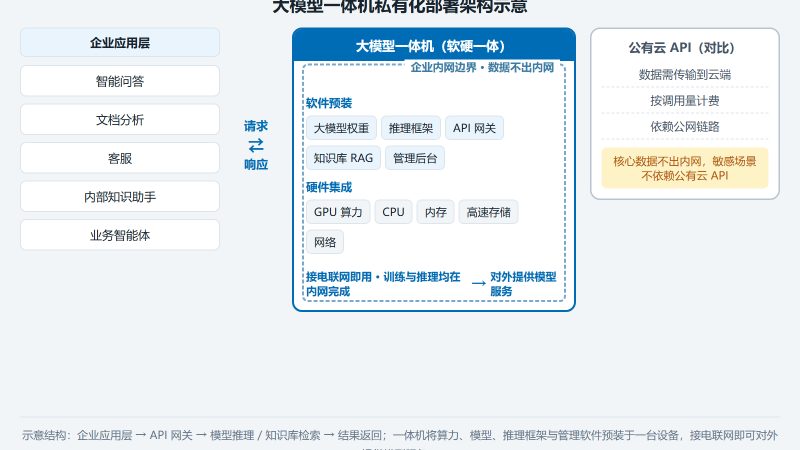The height and width of the screenshot is (450, 800).
Task: Select the 推理框架 chip
Action: 411,128
